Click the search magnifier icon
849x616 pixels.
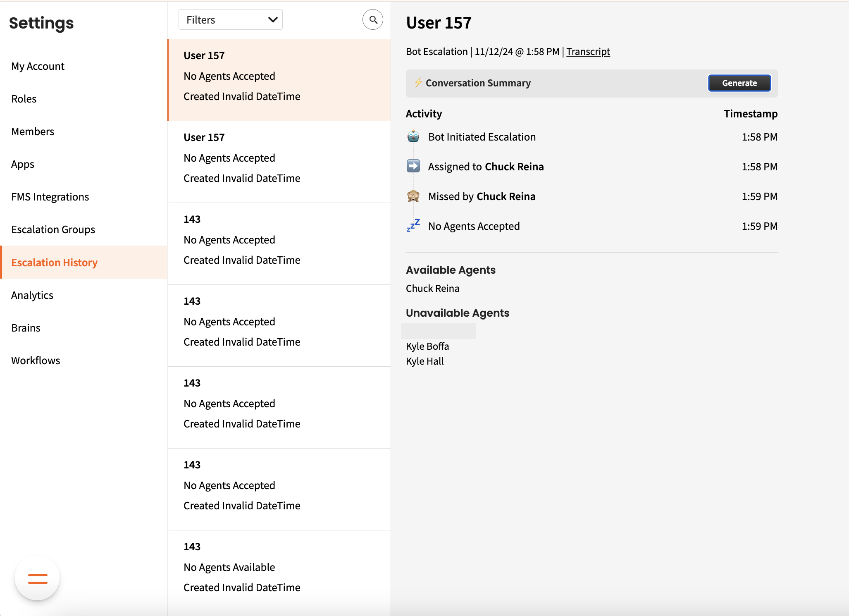click(373, 20)
